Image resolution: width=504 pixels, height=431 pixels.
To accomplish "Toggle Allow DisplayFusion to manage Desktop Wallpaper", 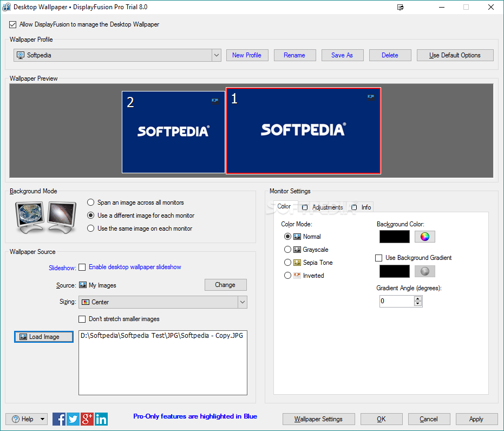I will point(13,24).
